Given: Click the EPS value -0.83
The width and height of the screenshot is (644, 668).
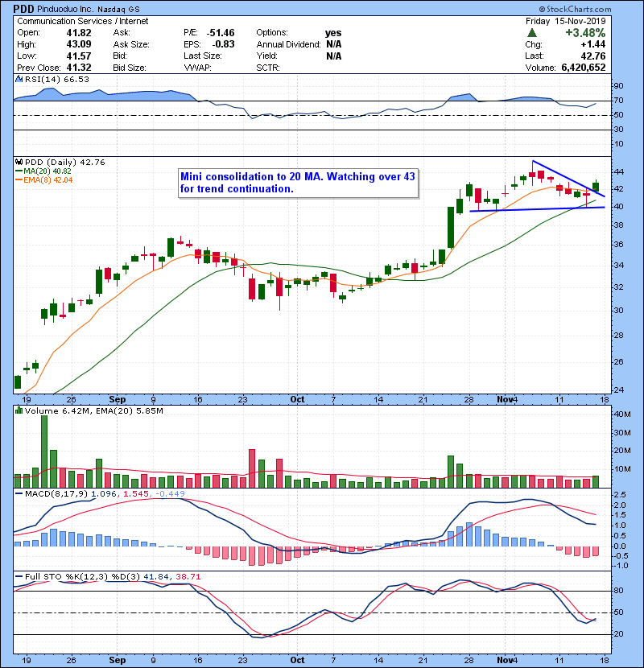Looking at the screenshot, I should [223, 44].
